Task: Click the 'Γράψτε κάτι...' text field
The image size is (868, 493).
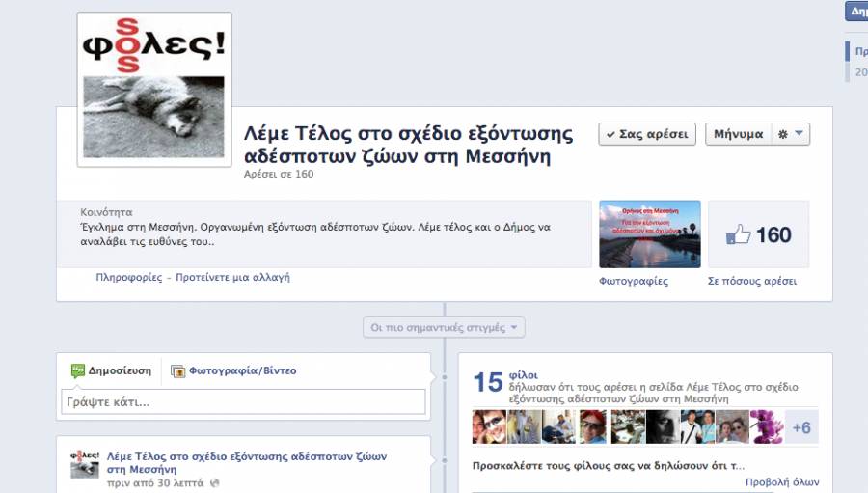Action: (243, 401)
